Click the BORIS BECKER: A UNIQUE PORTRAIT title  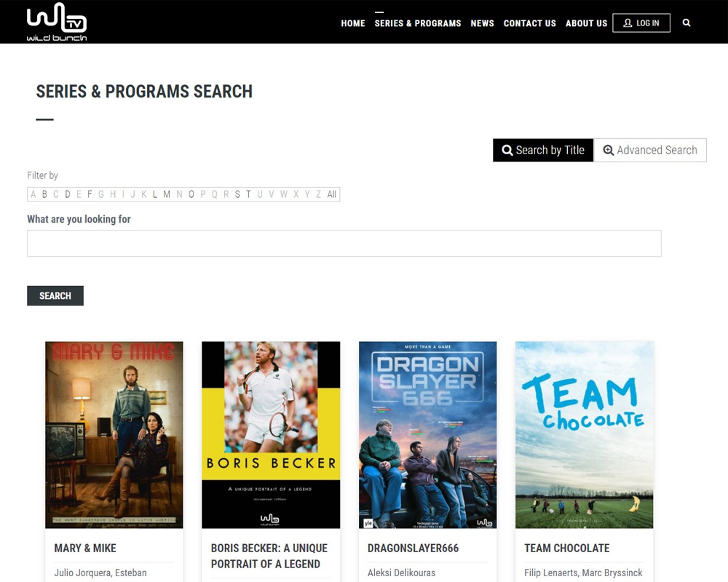click(269, 556)
